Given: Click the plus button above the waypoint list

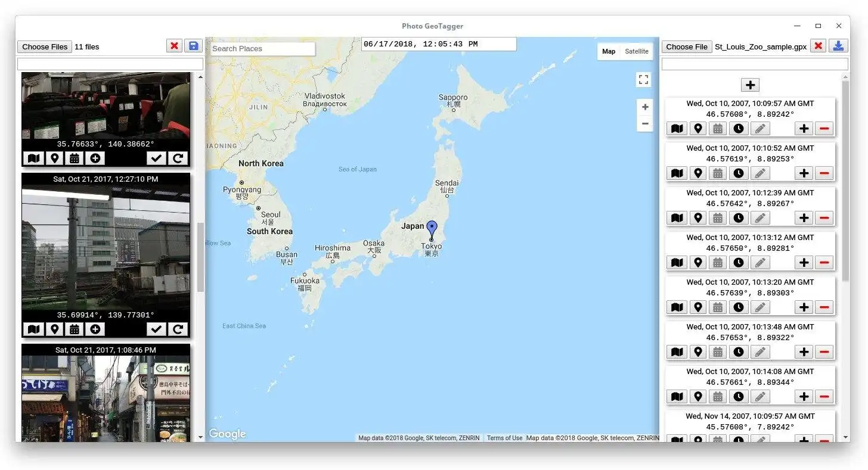Looking at the screenshot, I should tap(751, 85).
